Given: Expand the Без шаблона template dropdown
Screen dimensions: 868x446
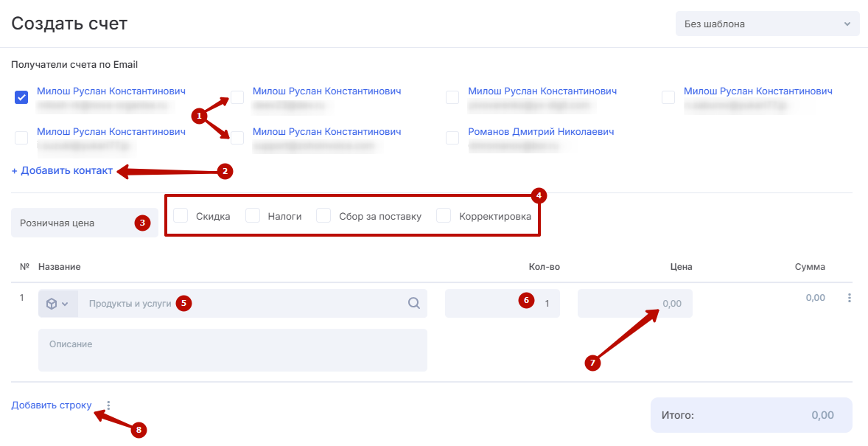Looking at the screenshot, I should pyautogui.click(x=767, y=24).
